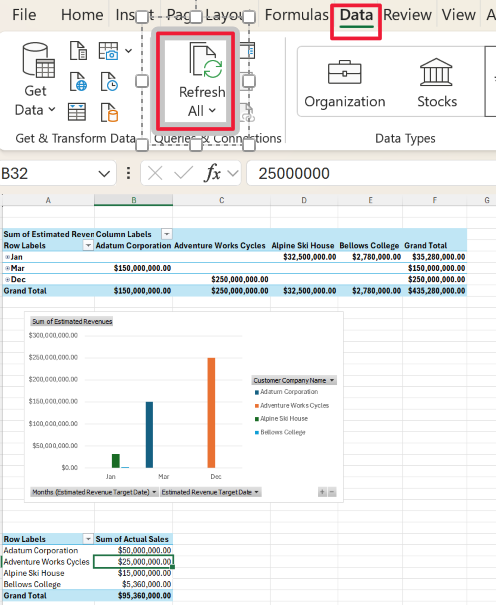Select column D header
The width and height of the screenshot is (496, 605).
click(x=304, y=200)
